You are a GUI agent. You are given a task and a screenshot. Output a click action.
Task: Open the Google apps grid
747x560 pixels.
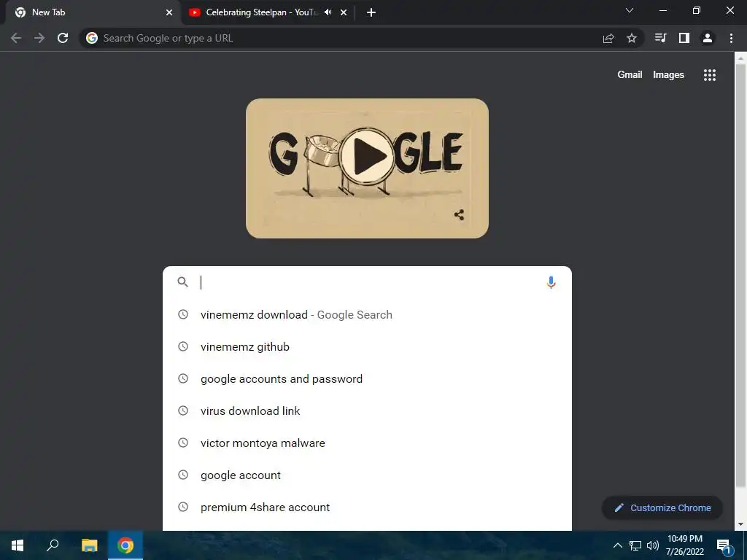coord(710,75)
